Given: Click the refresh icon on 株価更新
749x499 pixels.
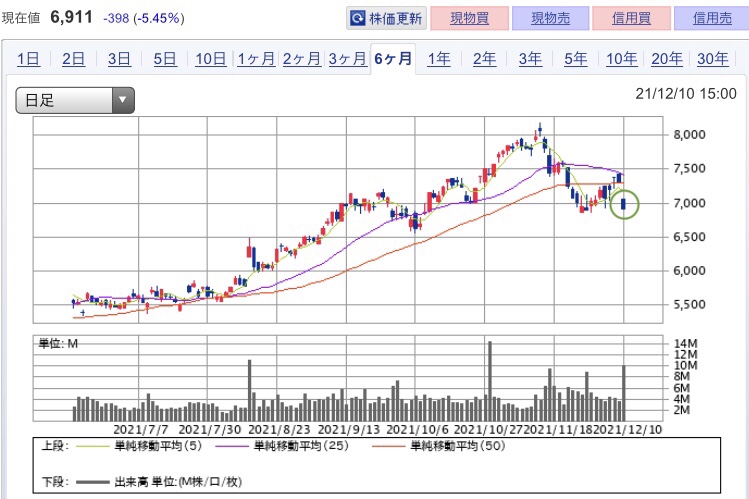Looking at the screenshot, I should [357, 19].
